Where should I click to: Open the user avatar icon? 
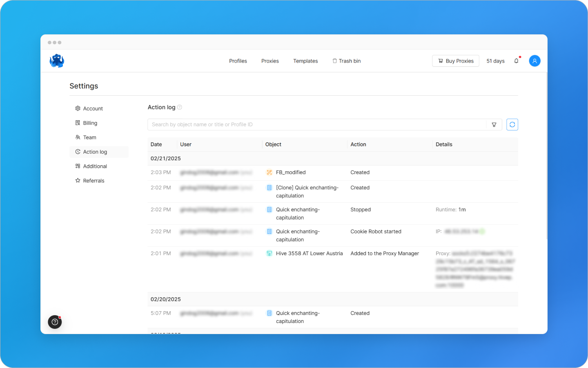[535, 61]
